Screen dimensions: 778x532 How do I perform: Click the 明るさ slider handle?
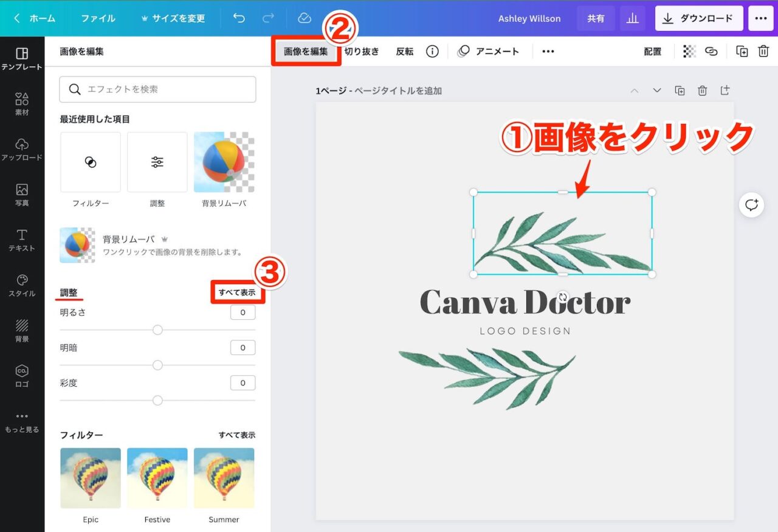pos(157,330)
